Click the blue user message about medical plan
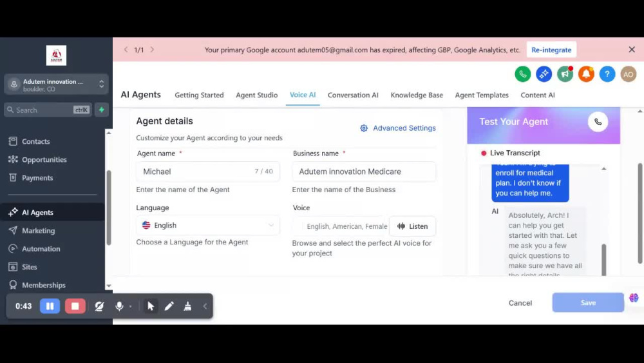 (x=530, y=183)
